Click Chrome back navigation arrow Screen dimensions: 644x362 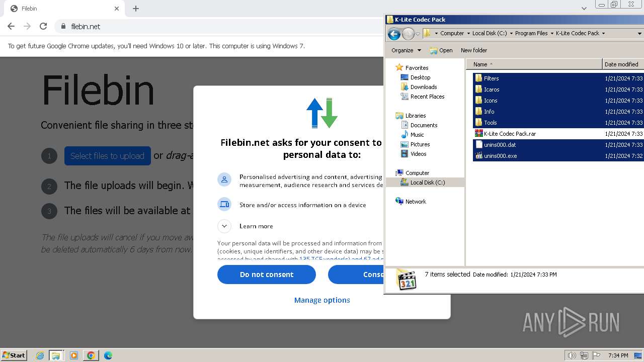tap(11, 26)
